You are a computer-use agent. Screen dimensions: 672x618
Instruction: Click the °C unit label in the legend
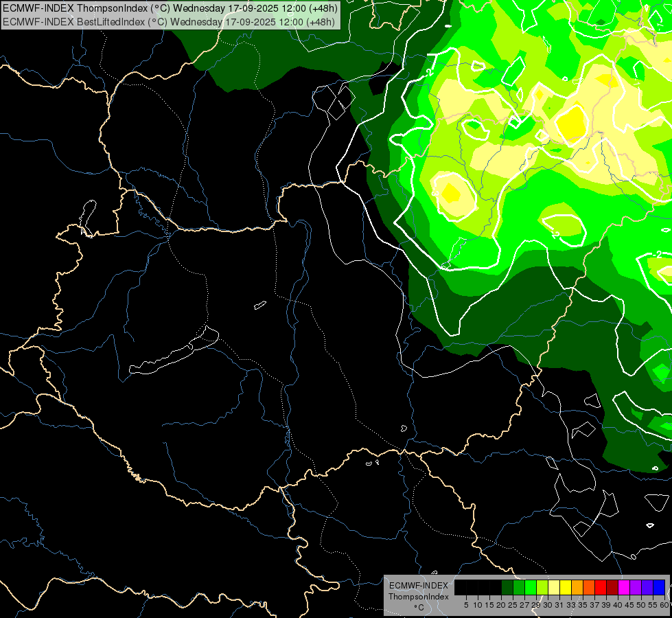coord(419,607)
